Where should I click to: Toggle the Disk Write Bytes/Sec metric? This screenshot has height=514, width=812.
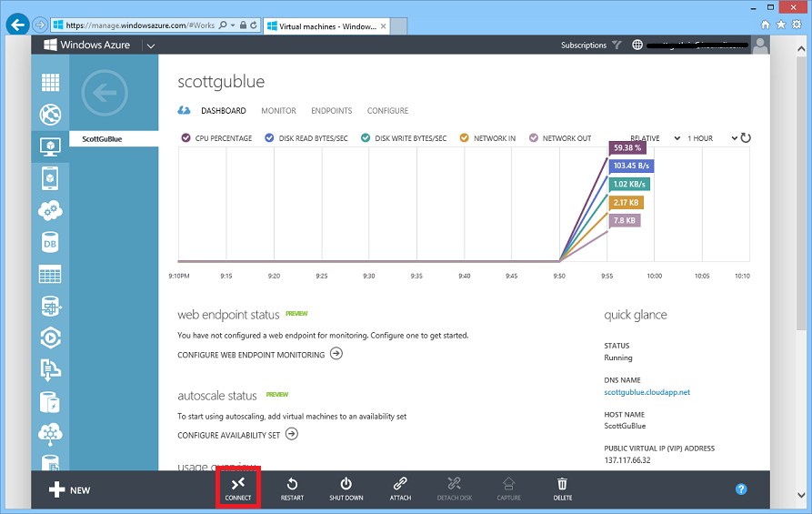pyautogui.click(x=366, y=138)
